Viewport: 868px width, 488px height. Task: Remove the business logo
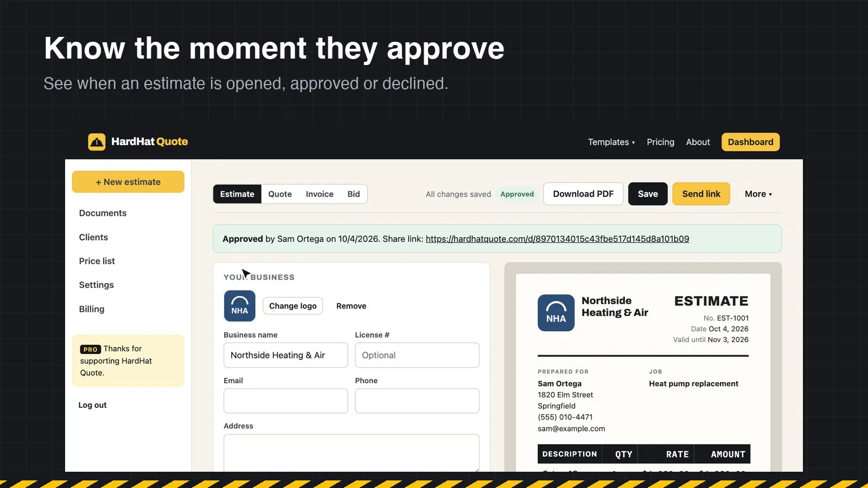[351, 306]
